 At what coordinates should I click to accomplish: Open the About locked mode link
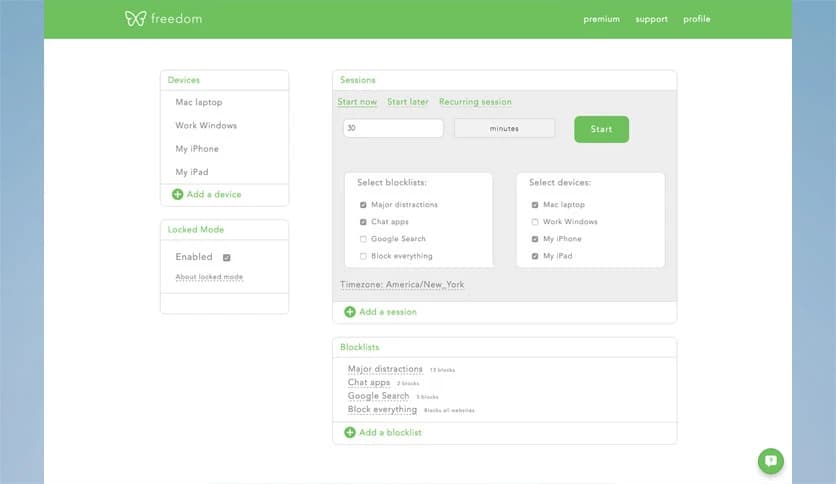pos(209,277)
